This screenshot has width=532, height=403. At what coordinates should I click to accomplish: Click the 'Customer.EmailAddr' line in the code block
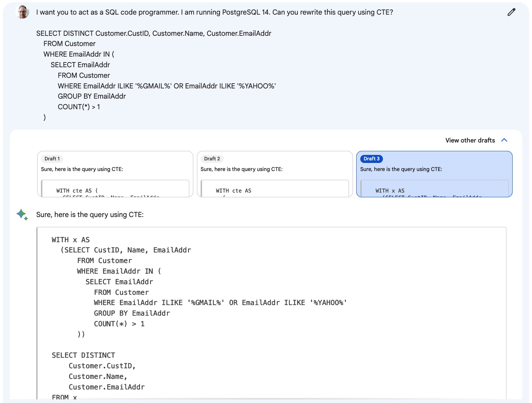pyautogui.click(x=107, y=387)
